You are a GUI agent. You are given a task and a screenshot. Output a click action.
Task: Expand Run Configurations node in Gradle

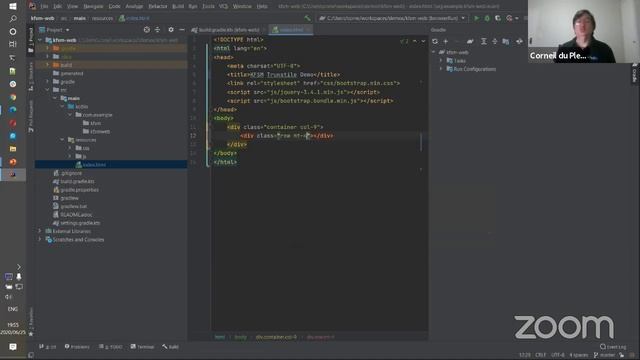[x=441, y=69]
